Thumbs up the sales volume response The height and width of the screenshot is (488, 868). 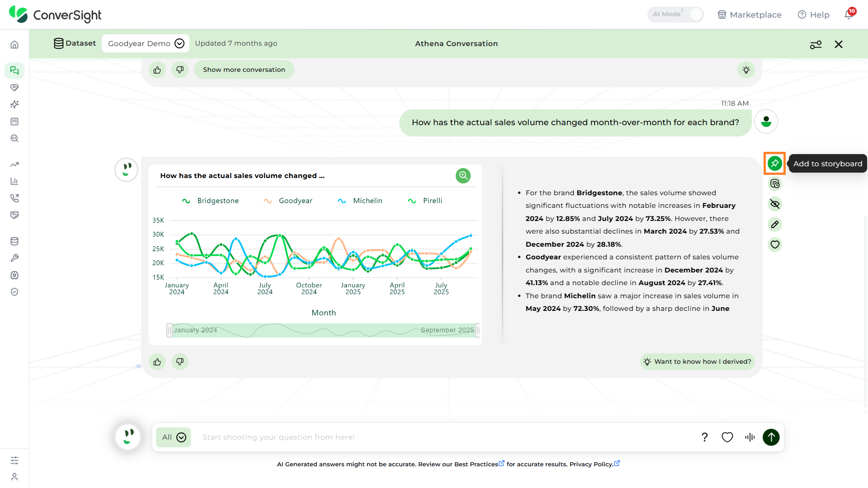click(157, 361)
